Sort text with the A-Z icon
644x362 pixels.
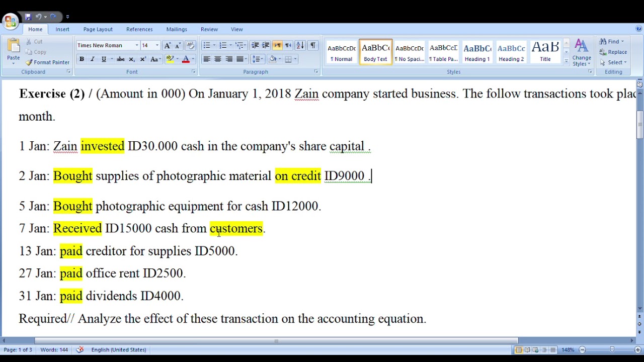click(300, 45)
